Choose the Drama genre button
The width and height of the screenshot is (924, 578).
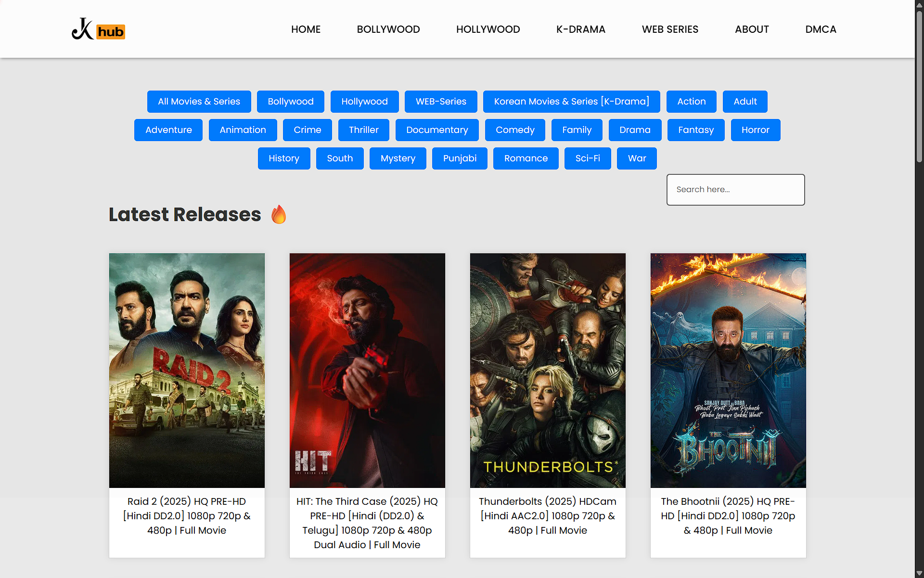click(635, 130)
